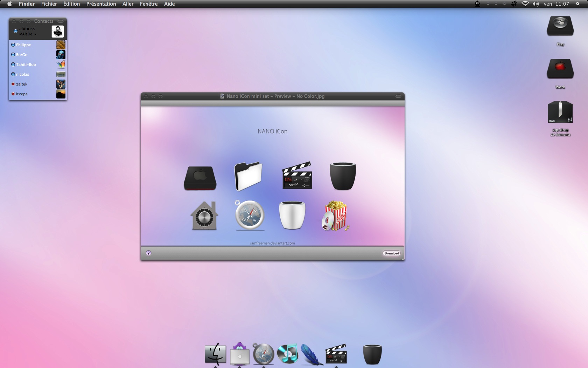The width and height of the screenshot is (588, 368).
Task: Click the paw print menu bar icon
Action: tap(514, 4)
